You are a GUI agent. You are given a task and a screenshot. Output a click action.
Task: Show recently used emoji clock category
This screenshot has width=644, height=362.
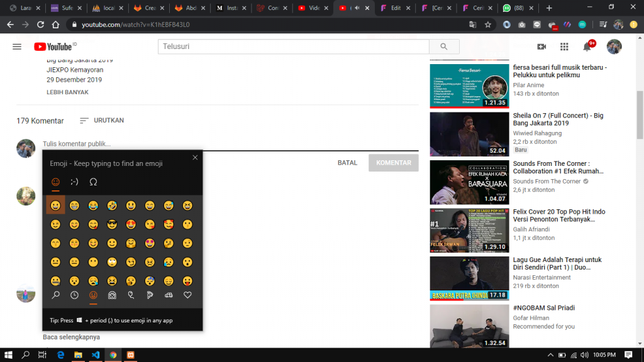coord(74,295)
